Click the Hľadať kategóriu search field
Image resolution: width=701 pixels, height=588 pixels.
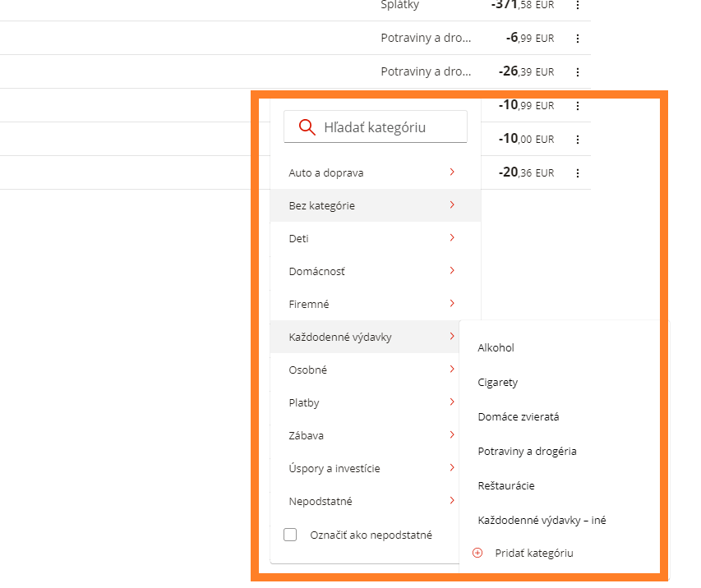pos(376,127)
